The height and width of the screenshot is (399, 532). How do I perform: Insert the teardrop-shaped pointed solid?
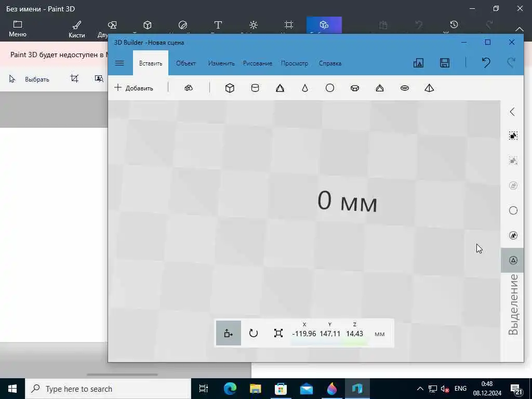pyautogui.click(x=304, y=88)
